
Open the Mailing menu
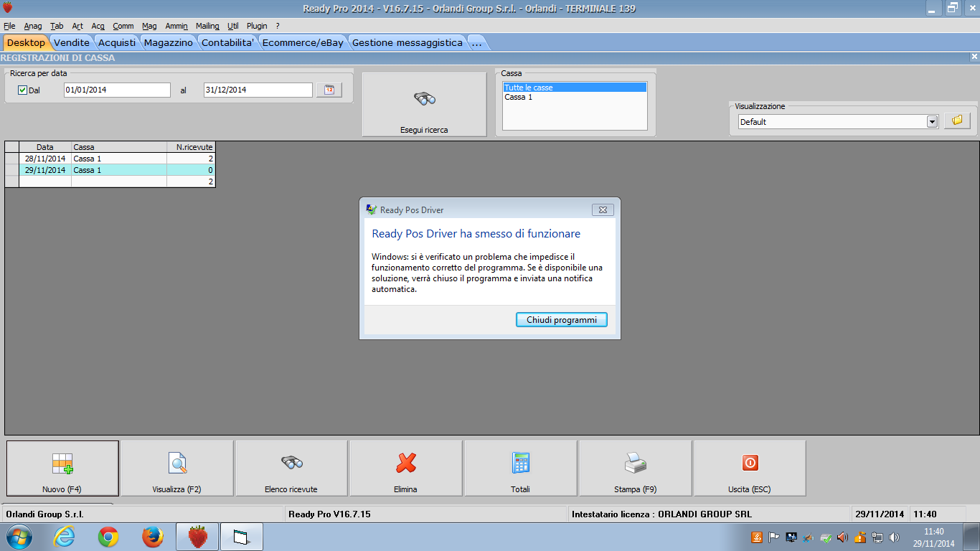[x=207, y=26]
